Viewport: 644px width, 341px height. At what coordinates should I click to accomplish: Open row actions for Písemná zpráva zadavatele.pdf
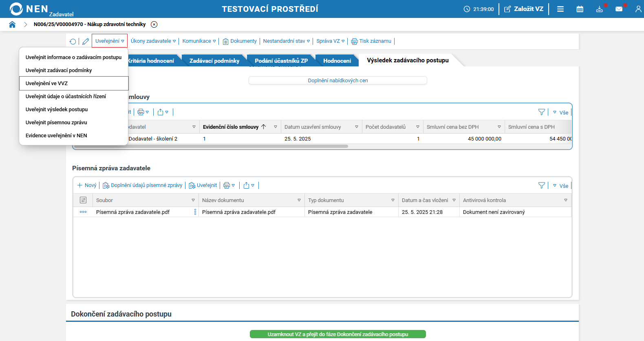tap(83, 212)
